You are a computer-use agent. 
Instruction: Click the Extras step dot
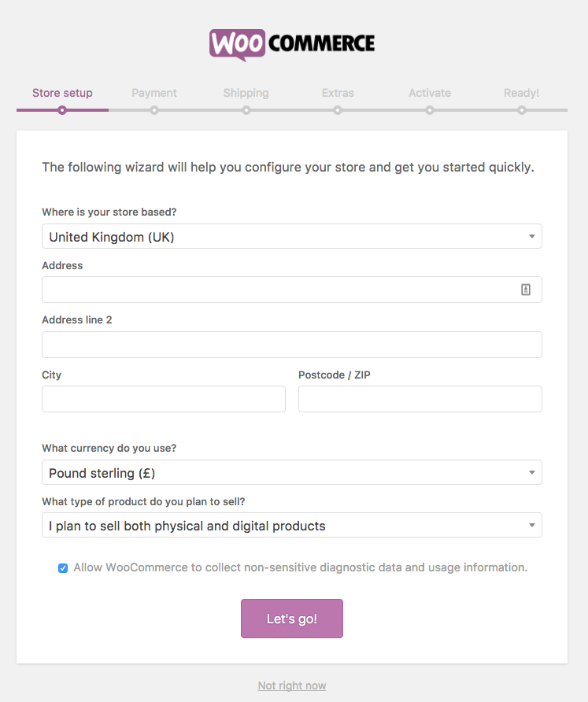(338, 111)
